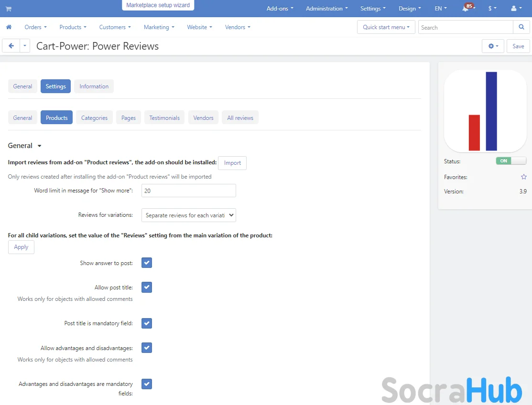This screenshot has width=532, height=405.
Task: Focus the Search input field
Action: (466, 27)
